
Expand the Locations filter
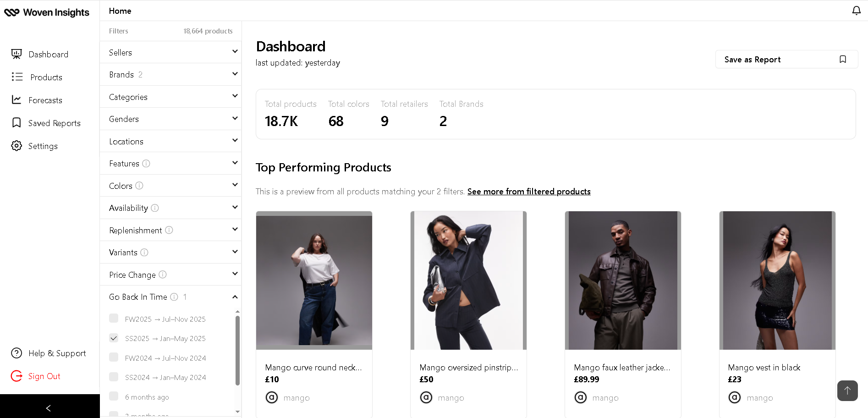pos(170,141)
